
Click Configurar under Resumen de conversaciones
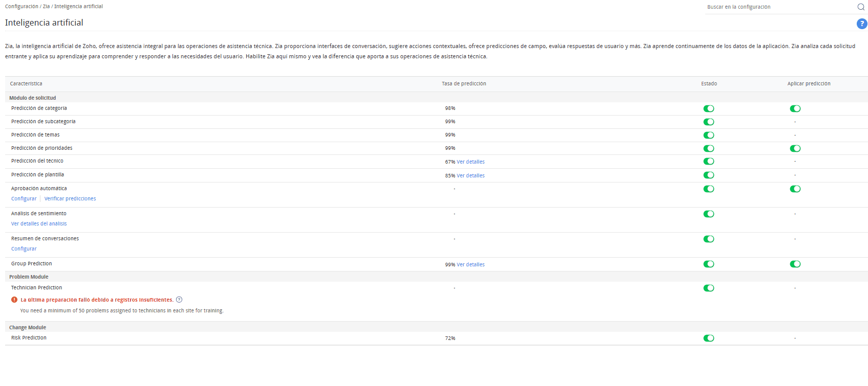point(24,249)
